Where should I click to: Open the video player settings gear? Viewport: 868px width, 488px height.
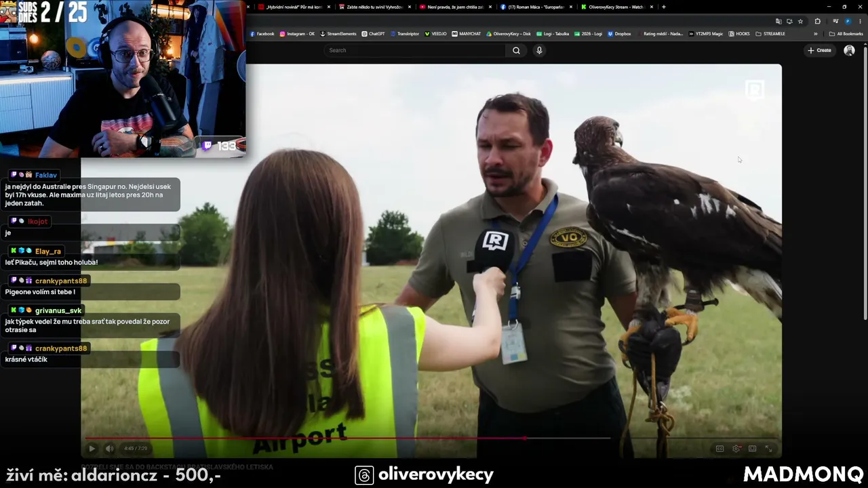[736, 448]
